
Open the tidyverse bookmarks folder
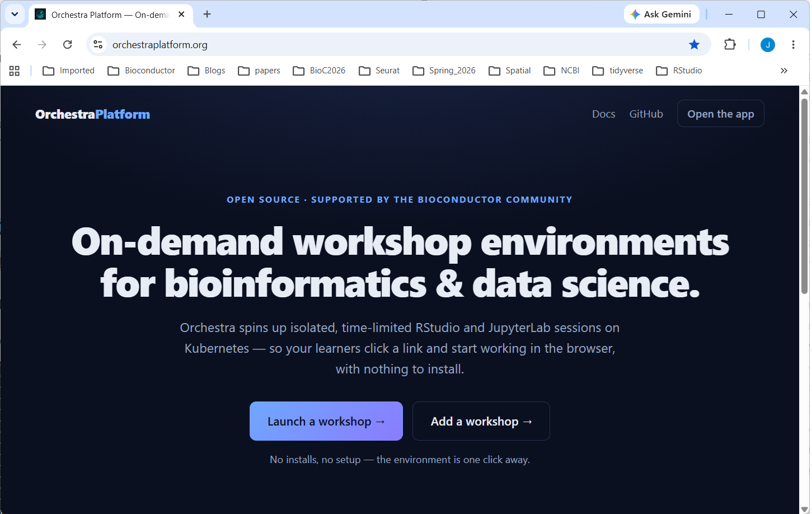[618, 71]
